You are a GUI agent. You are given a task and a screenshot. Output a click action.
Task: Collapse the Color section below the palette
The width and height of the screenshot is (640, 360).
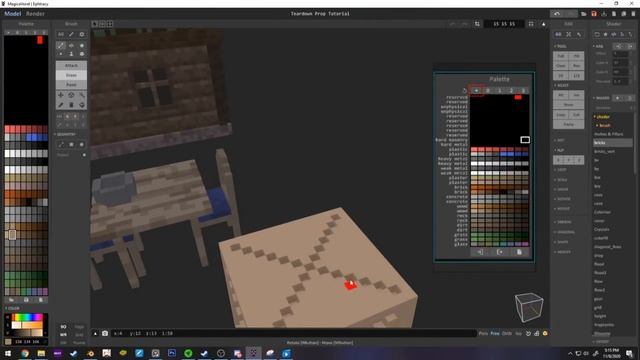[12, 308]
